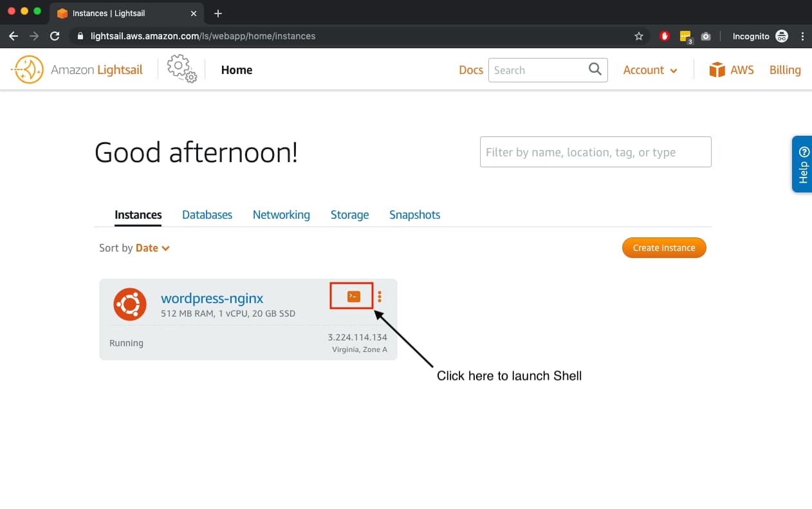Viewport: 812px width, 509px height.
Task: Bookmark this page with the star icon
Action: tap(639, 36)
